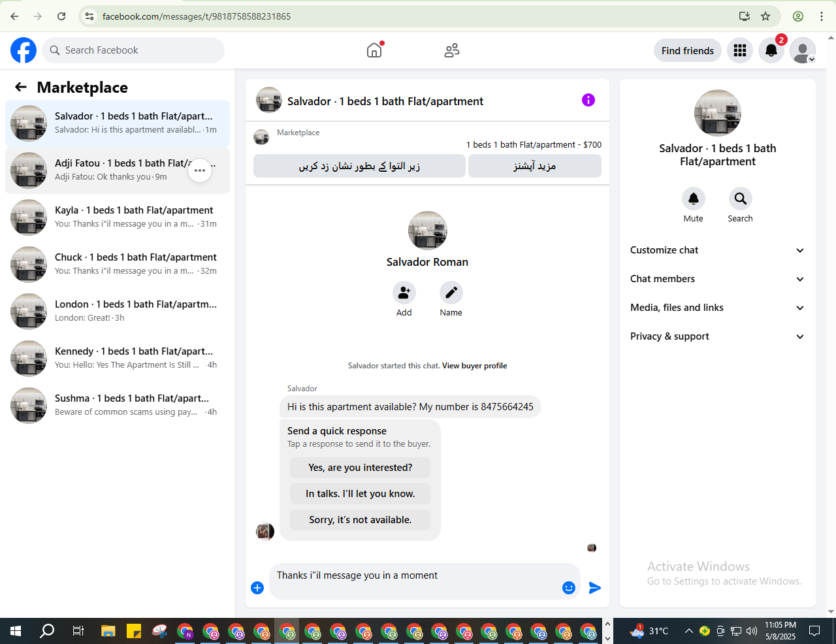Open the Facebook Home icon
Viewport: 836px width, 644px height.
374,50
